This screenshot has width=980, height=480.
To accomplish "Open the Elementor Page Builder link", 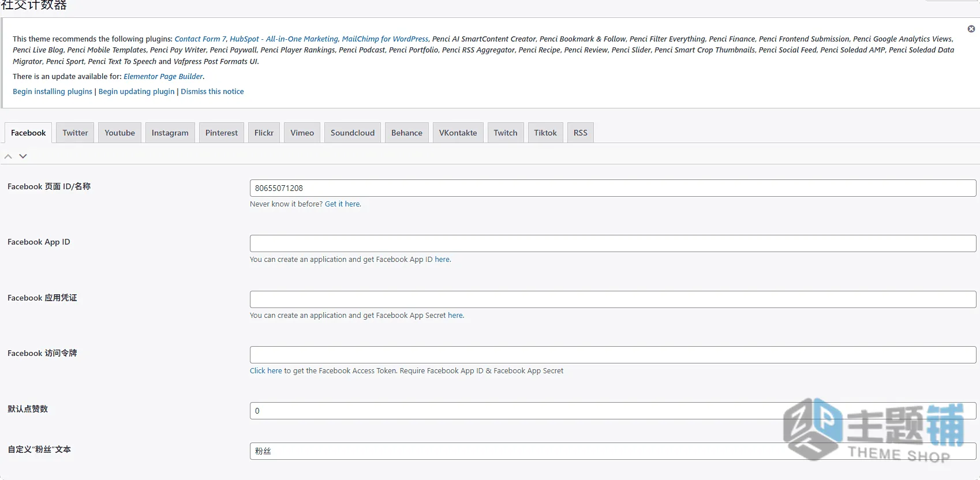I will [x=163, y=76].
